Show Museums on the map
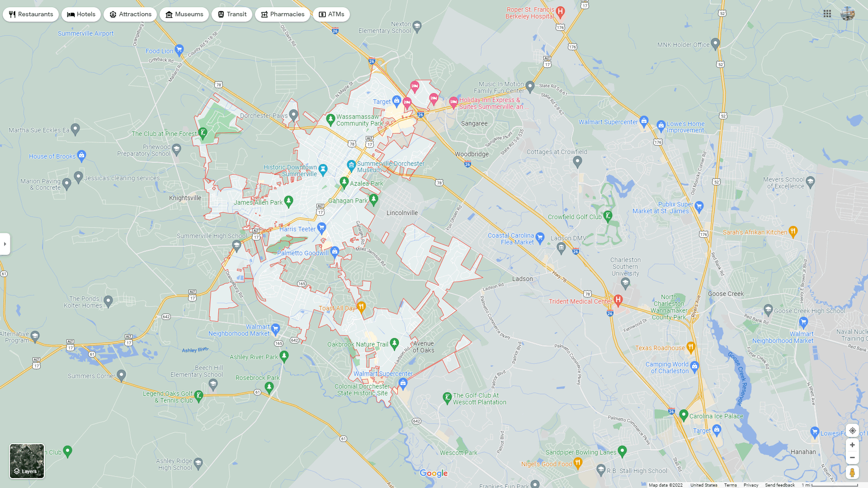868x488 pixels. coord(184,14)
